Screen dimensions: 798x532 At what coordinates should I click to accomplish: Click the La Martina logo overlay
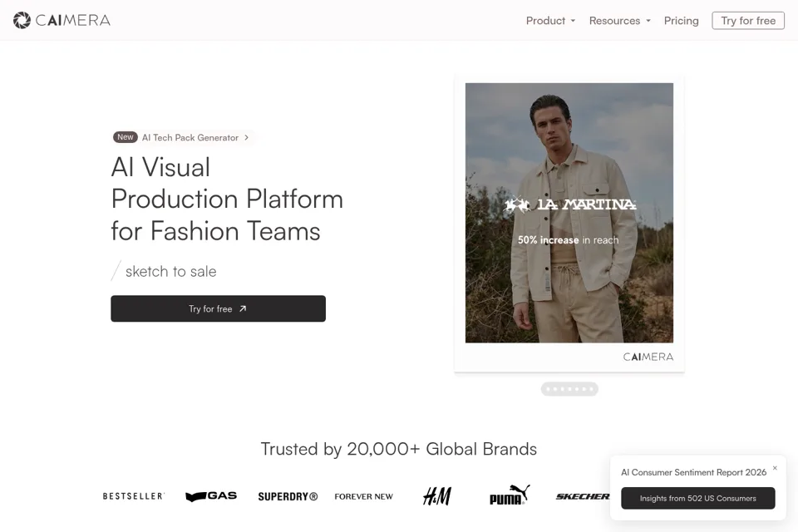[x=569, y=204]
